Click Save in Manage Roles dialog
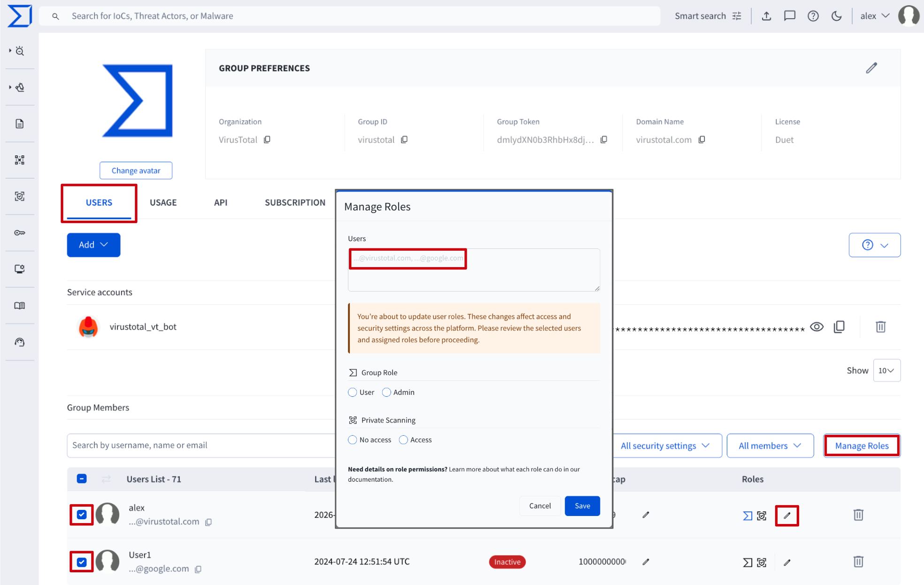 coord(582,506)
